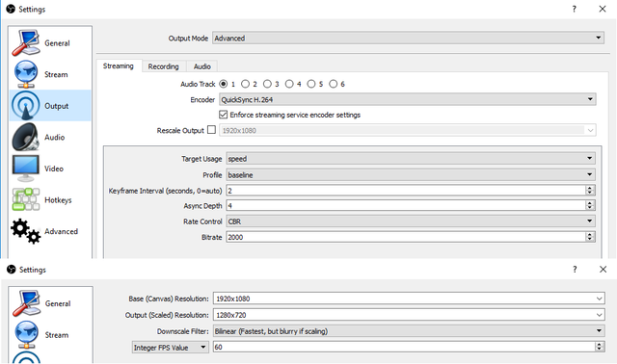Uncheck Enforce streaming service encoder settings
Image resolution: width=617 pixels, height=364 pixels.
[x=223, y=115]
